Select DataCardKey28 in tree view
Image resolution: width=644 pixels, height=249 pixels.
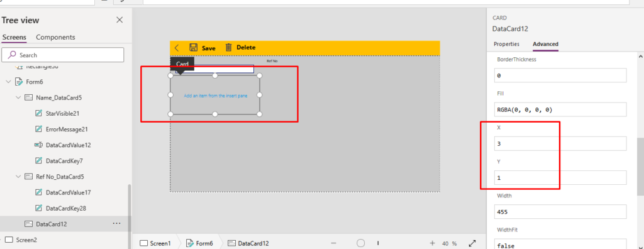click(x=65, y=208)
